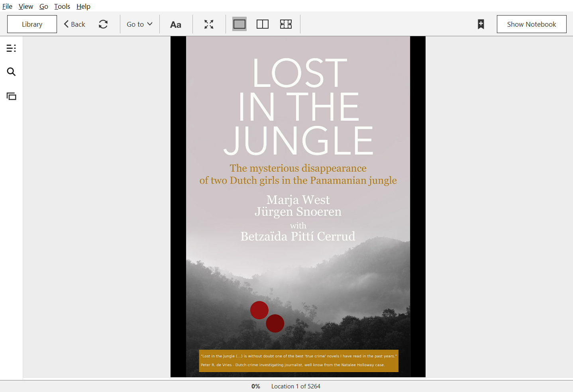Image resolution: width=573 pixels, height=392 pixels.
Task: Enter full screen mode
Action: (x=209, y=24)
